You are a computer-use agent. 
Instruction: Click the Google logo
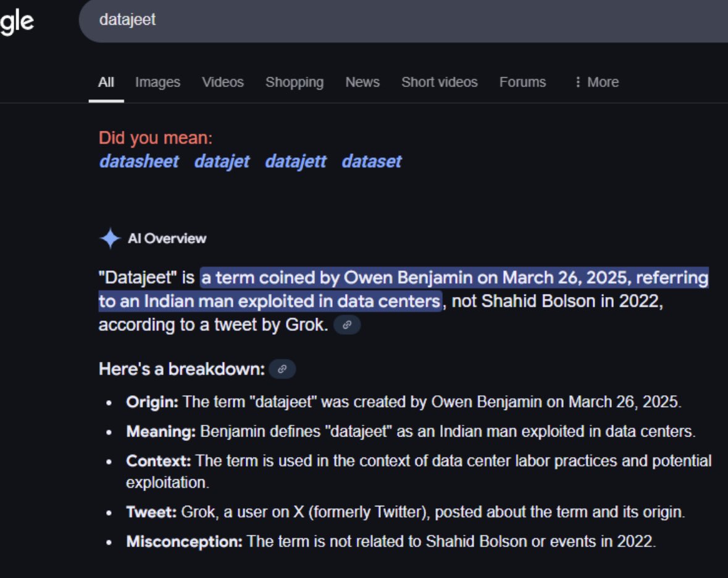point(17,22)
